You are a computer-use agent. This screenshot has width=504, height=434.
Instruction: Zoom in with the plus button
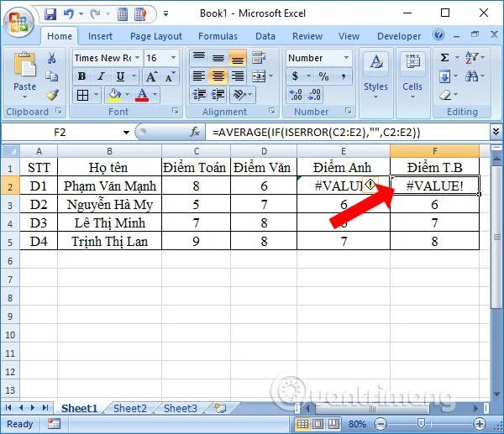[x=480, y=424]
